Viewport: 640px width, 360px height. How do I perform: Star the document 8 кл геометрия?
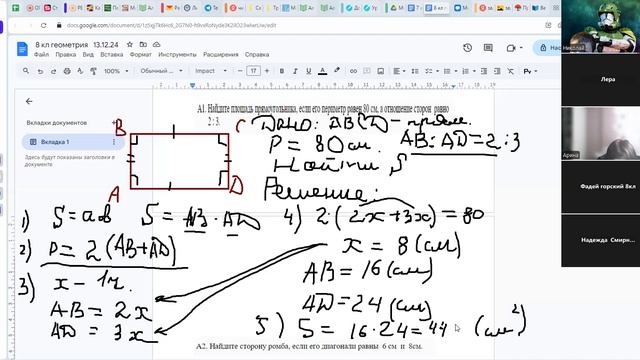pos(130,44)
